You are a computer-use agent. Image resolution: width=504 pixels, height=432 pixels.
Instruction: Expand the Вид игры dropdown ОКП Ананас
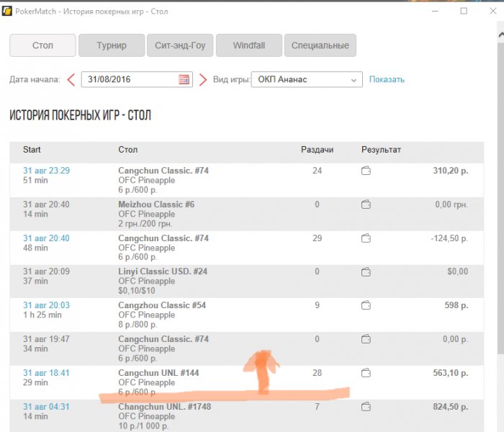coord(307,79)
